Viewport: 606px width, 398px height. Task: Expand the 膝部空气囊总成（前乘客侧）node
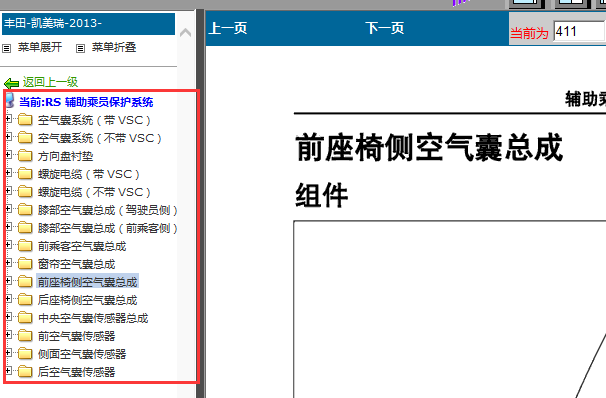point(8,227)
